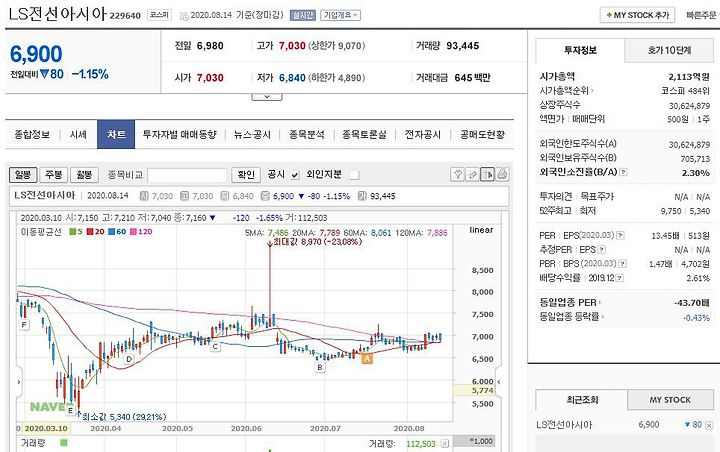Viewport: 720px width, 452px height.
Task: Uncheck the 공시 checkbox
Action: coord(295,175)
